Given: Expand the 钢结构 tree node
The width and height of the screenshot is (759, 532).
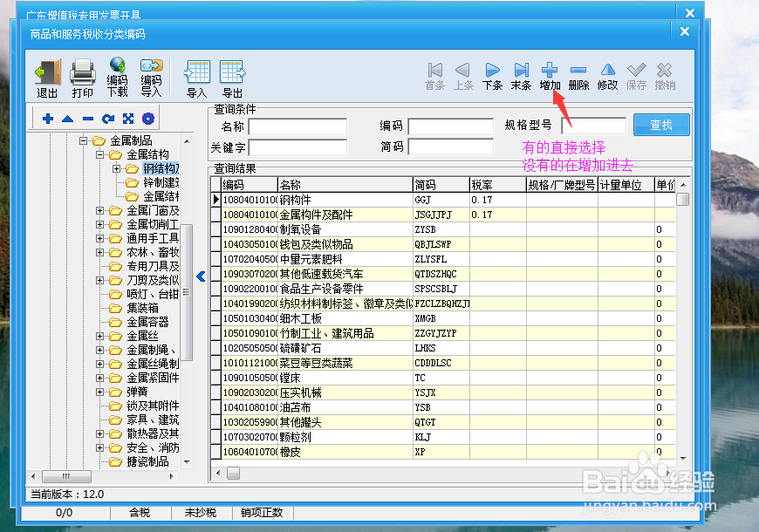Looking at the screenshot, I should click(x=116, y=169).
